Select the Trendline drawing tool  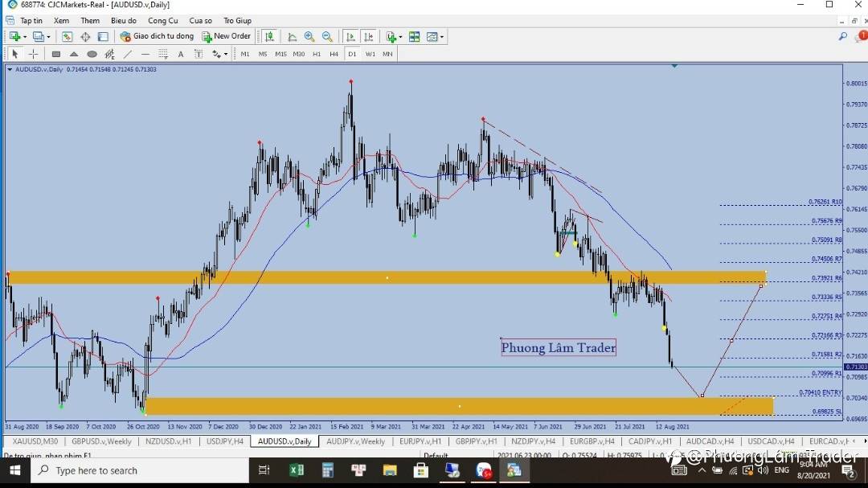pyautogui.click(x=128, y=54)
